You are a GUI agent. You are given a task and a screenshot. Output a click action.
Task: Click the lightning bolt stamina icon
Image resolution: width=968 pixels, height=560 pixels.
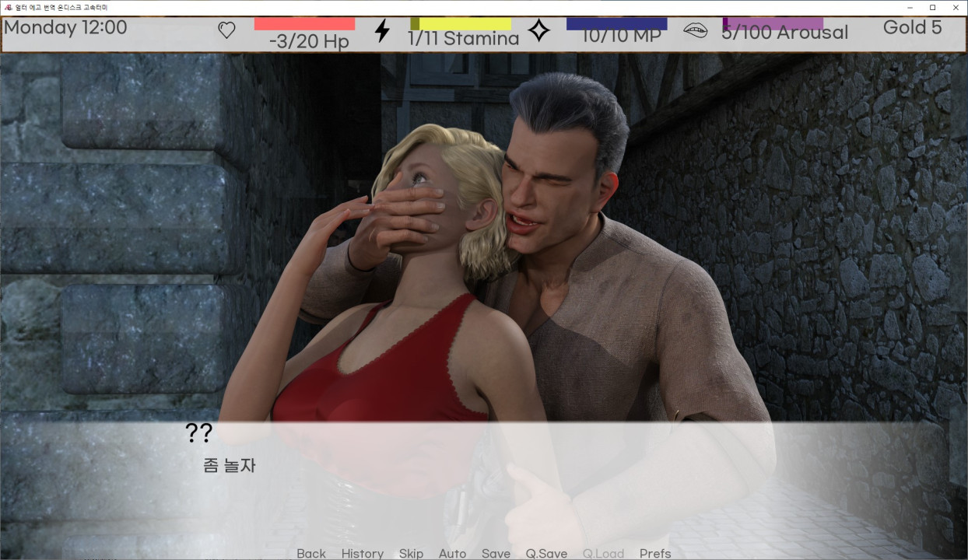(382, 30)
